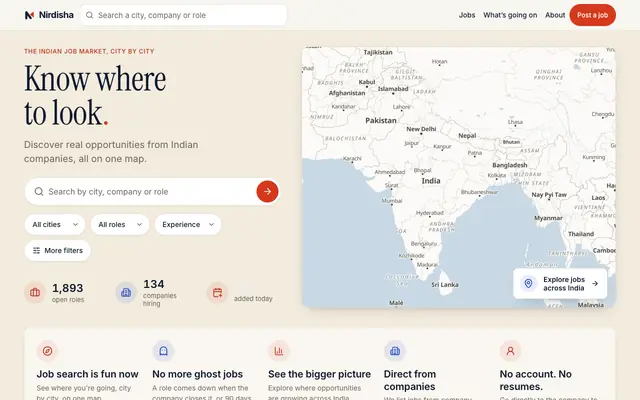
Task: Click the Nirdisha logo icon
Action: [29, 15]
